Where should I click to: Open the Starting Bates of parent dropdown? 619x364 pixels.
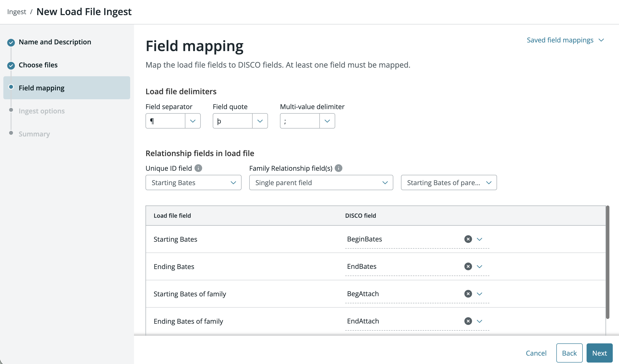point(449,182)
